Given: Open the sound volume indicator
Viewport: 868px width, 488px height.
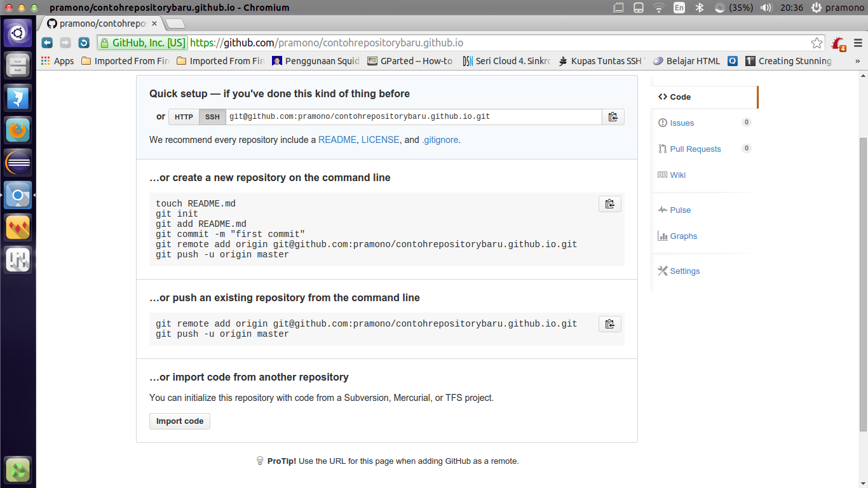Looking at the screenshot, I should pyautogui.click(x=766, y=8).
